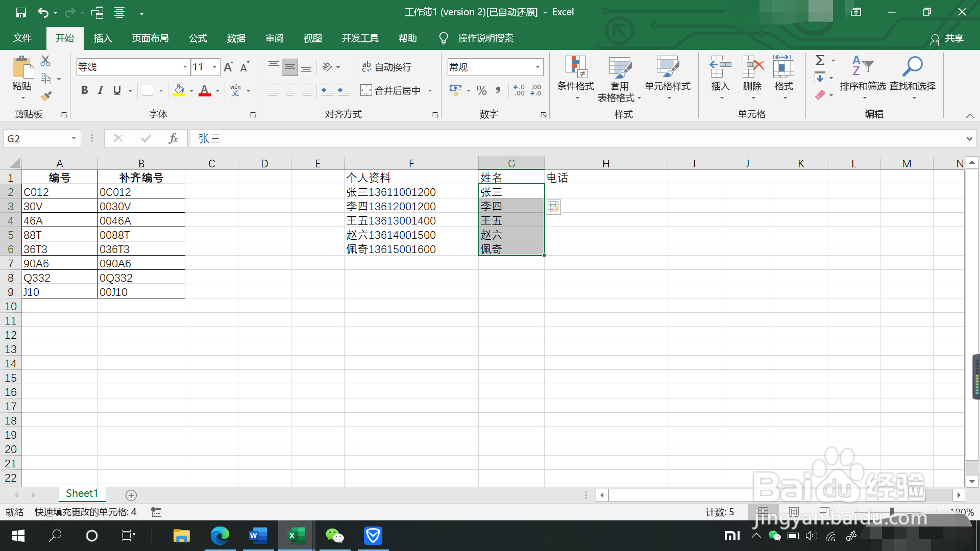Image resolution: width=980 pixels, height=551 pixels.
Task: Click the AutoSum sigma icon
Action: (820, 60)
